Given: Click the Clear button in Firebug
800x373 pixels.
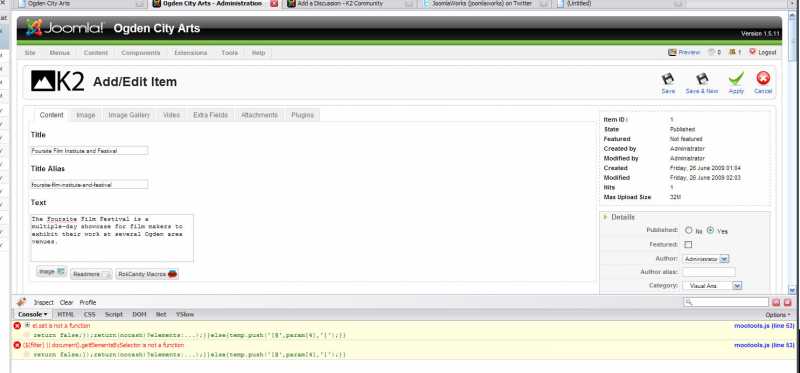Looking at the screenshot, I should click(x=66, y=303).
